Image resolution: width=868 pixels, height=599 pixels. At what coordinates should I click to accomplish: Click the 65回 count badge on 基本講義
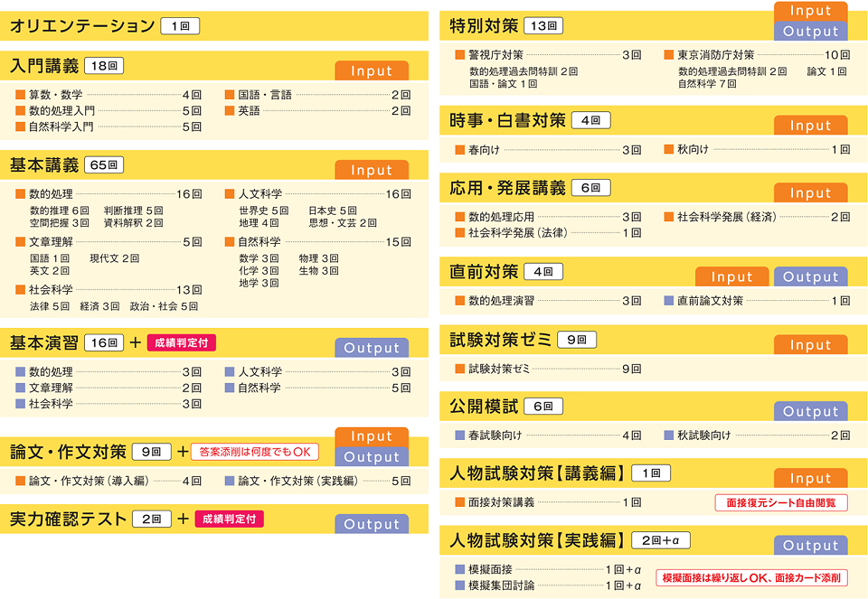pyautogui.click(x=104, y=165)
